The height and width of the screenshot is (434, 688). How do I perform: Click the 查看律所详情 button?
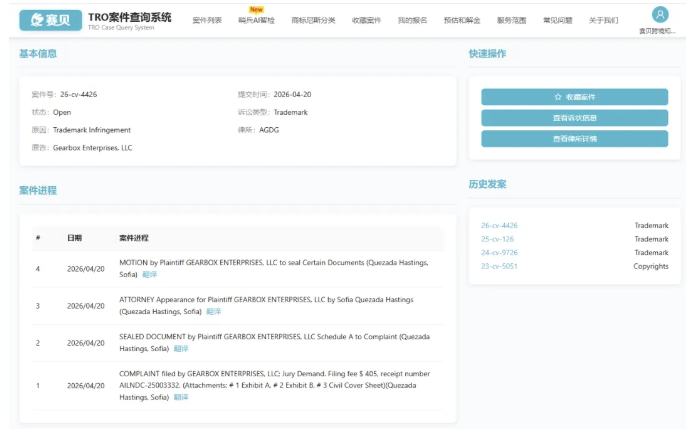[574, 139]
